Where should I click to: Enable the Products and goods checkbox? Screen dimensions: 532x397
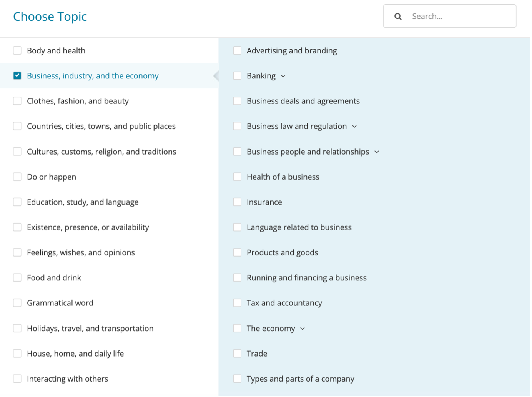pos(237,252)
